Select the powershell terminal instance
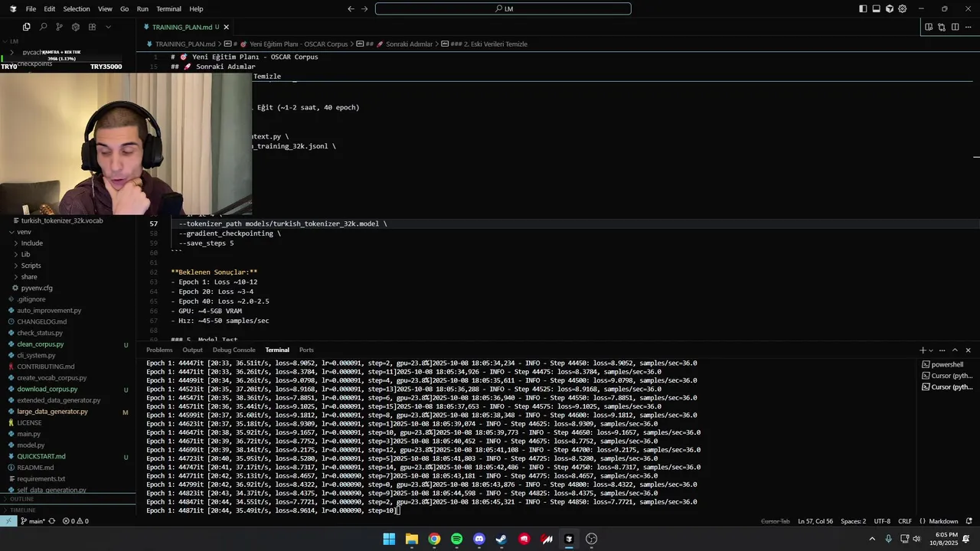The height and width of the screenshot is (551, 980). click(947, 364)
